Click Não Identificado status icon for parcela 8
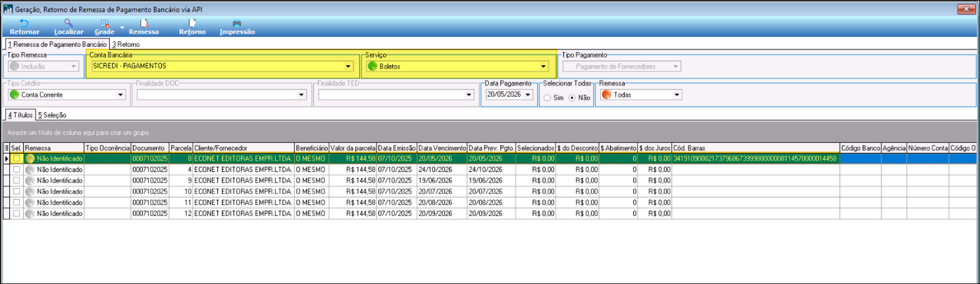 (x=30, y=159)
